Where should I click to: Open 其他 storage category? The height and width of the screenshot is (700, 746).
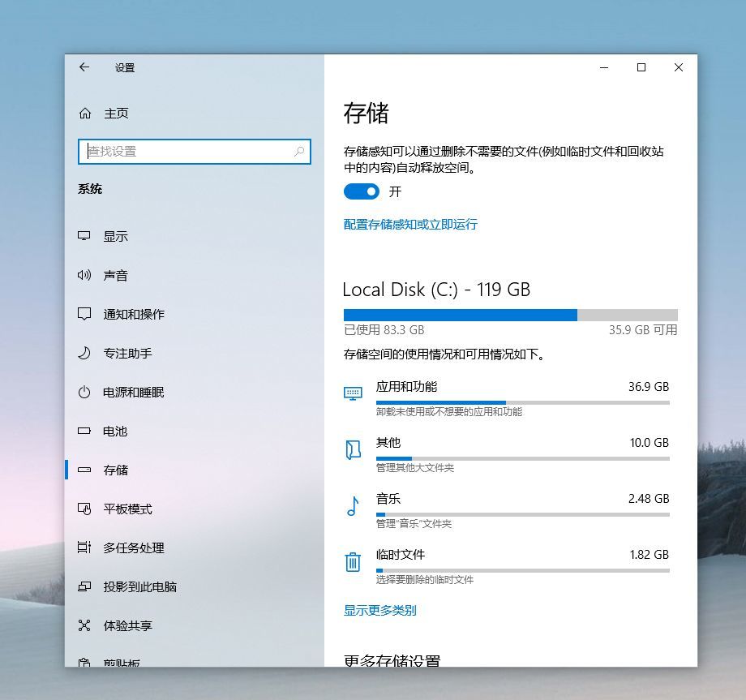(x=506, y=454)
